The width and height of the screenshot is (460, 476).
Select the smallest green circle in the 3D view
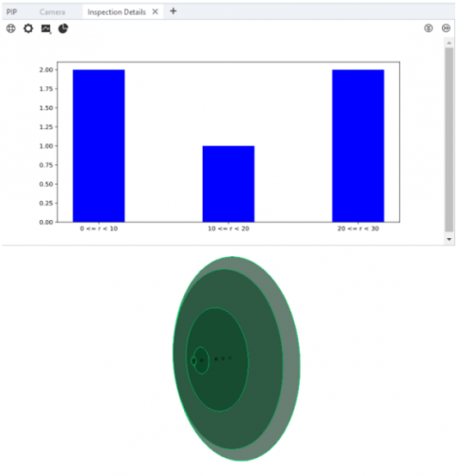click(193, 360)
